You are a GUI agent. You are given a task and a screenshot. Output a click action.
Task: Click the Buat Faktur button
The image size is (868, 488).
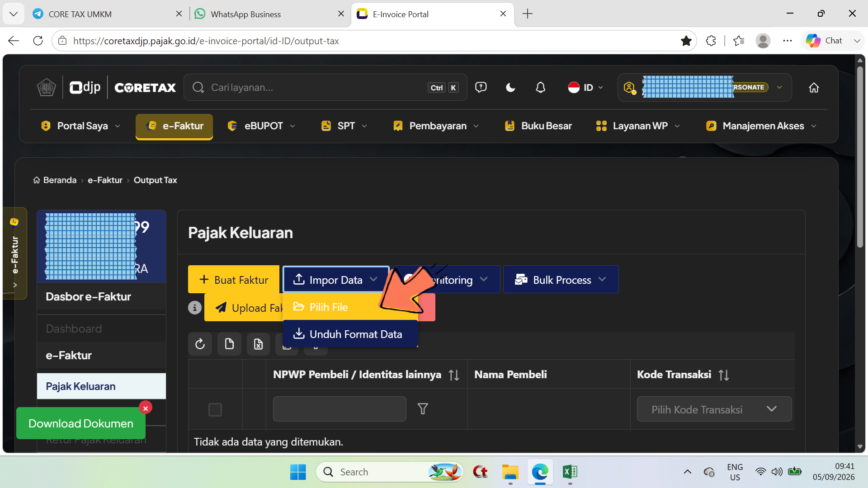click(x=234, y=280)
